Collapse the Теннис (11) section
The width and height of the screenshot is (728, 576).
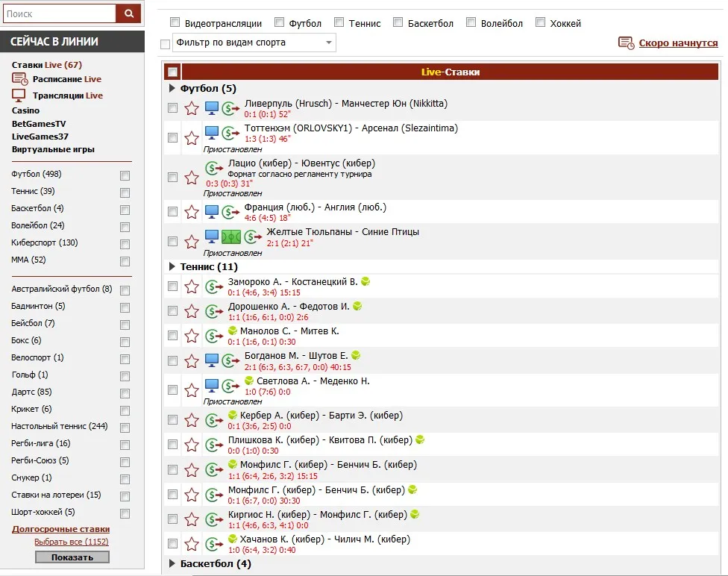tap(172, 266)
